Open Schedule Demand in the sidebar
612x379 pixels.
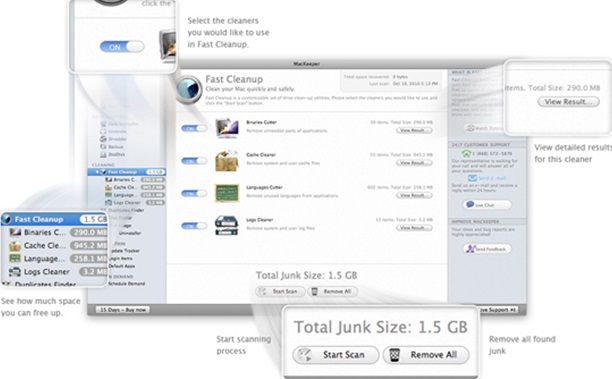coord(126,283)
